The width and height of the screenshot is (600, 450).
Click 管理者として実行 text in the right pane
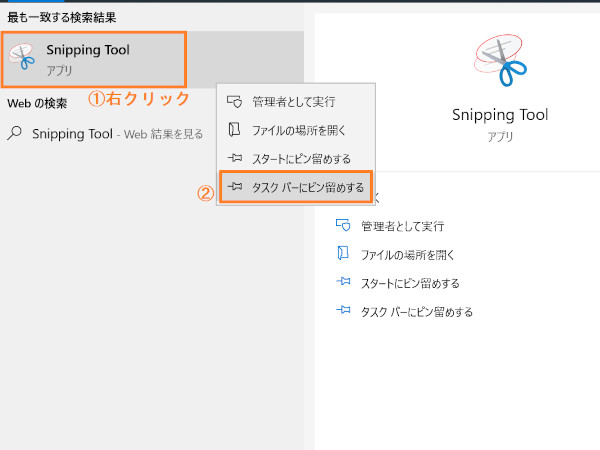click(403, 226)
